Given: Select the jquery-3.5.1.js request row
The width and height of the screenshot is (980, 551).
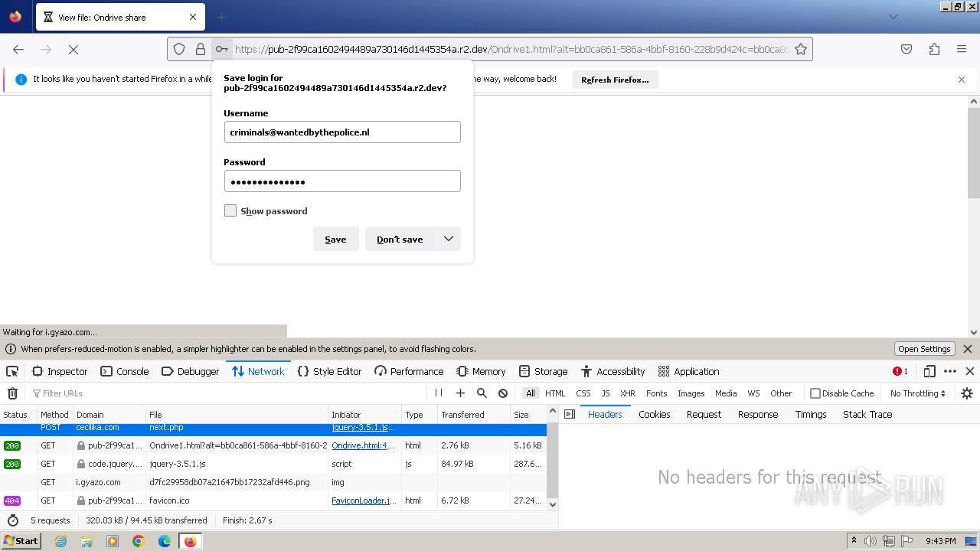Looking at the screenshot, I should click(273, 464).
